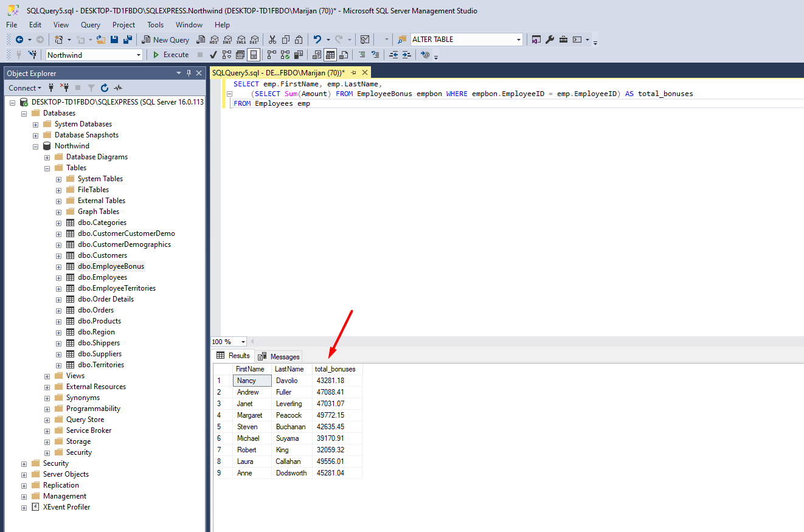Viewport: 804px width, 532px height.
Task: Select dbo.Employees in the tree
Action: coord(102,277)
